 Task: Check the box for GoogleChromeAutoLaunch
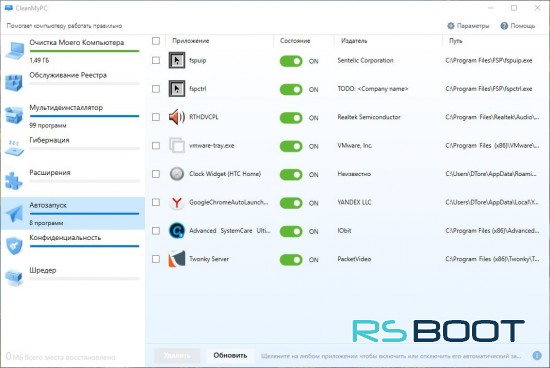[156, 202]
